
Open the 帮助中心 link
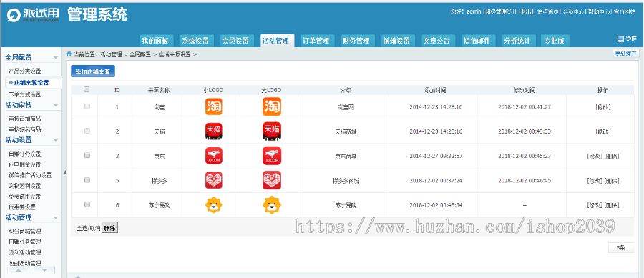pyautogui.click(x=599, y=11)
